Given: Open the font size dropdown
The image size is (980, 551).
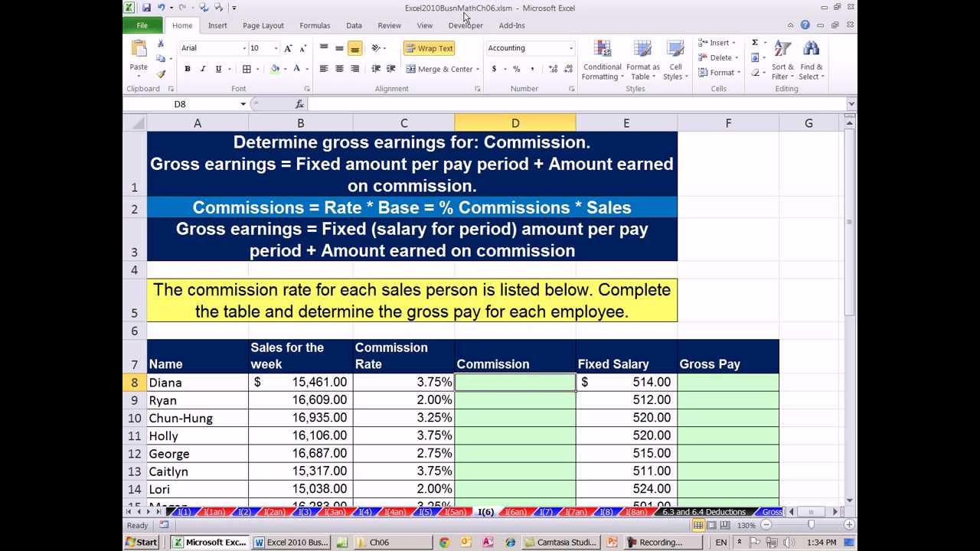Looking at the screenshot, I should [276, 48].
